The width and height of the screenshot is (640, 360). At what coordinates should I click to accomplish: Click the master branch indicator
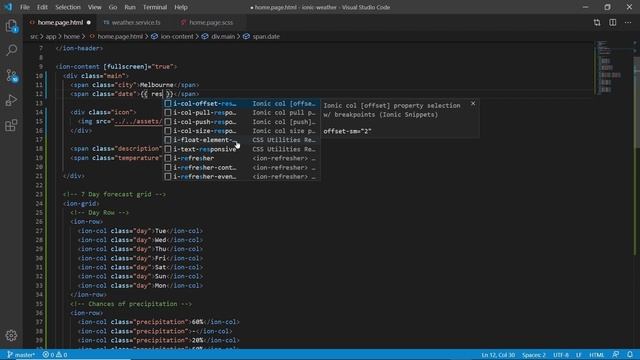click(x=21, y=355)
